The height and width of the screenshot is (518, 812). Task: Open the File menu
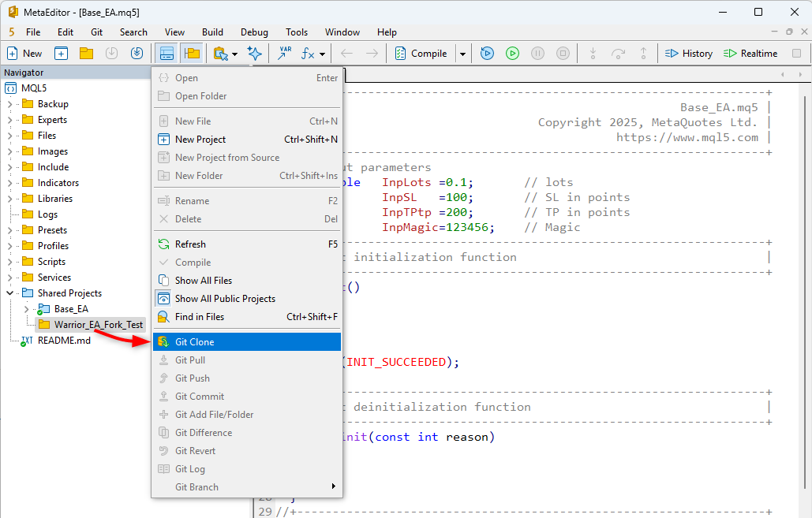tap(33, 32)
